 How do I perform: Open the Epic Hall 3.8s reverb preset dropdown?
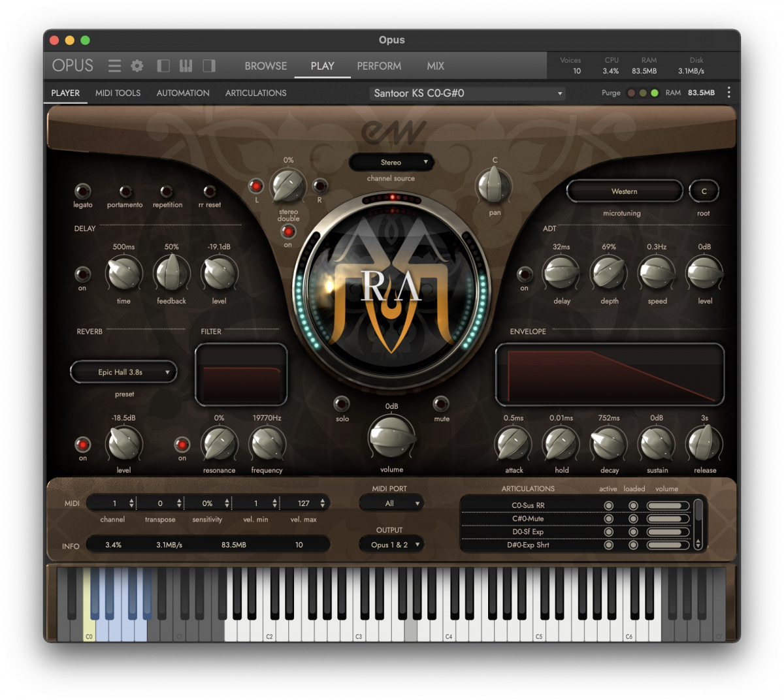tap(123, 372)
